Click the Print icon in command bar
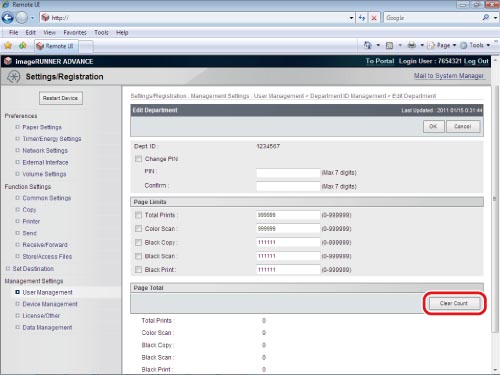 pos(412,45)
